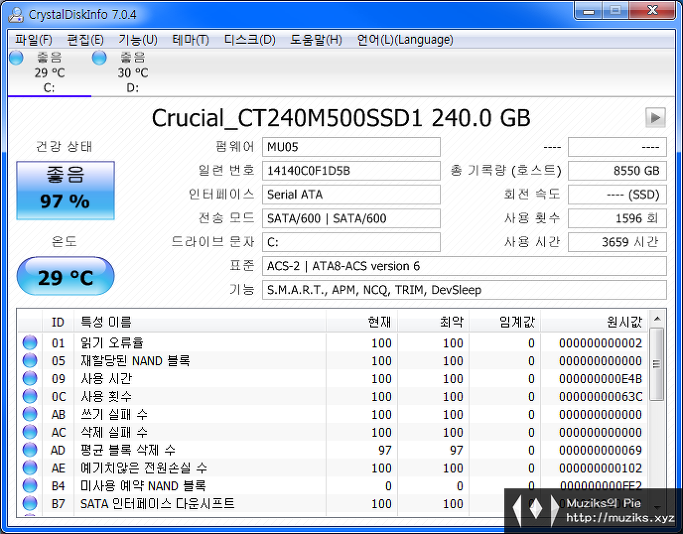
Task: Click the 최악 column header
Action: tap(433, 322)
